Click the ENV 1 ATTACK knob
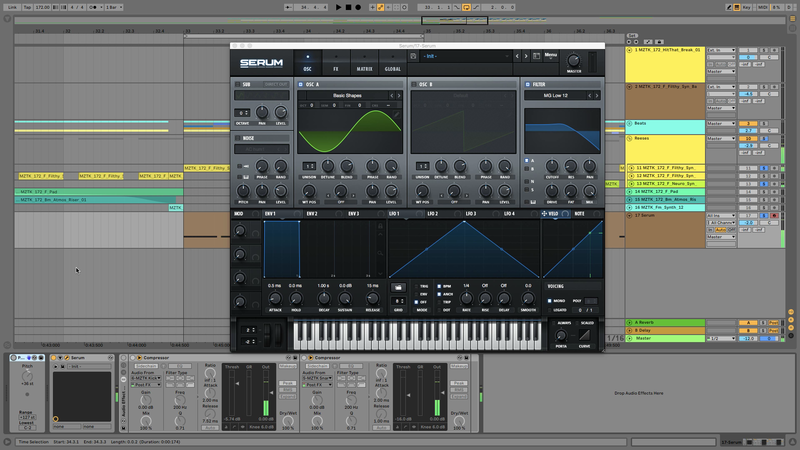The height and width of the screenshot is (450, 800). click(274, 298)
